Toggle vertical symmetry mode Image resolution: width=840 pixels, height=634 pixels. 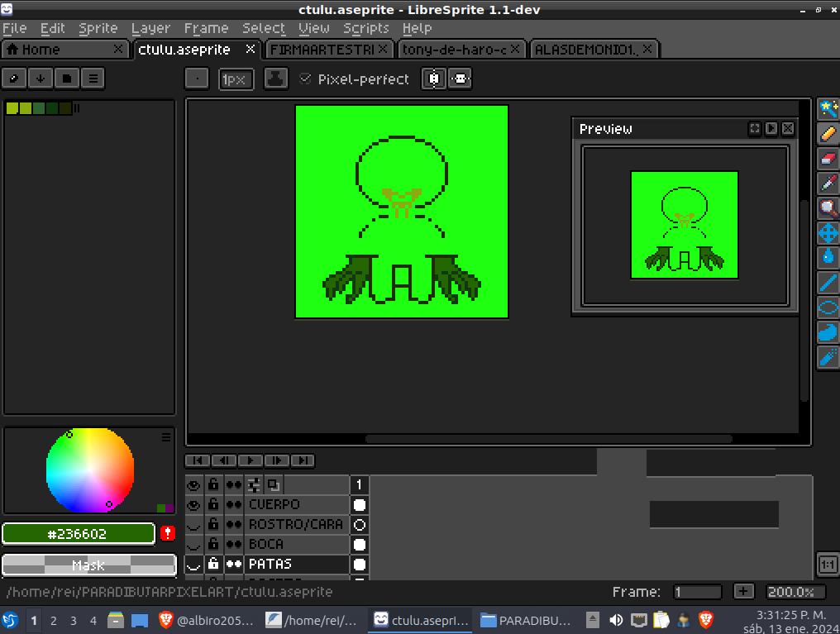(x=460, y=79)
